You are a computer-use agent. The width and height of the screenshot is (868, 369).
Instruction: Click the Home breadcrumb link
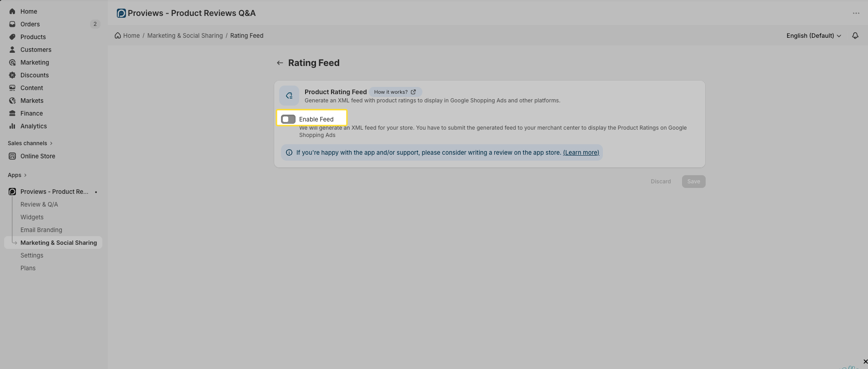131,35
